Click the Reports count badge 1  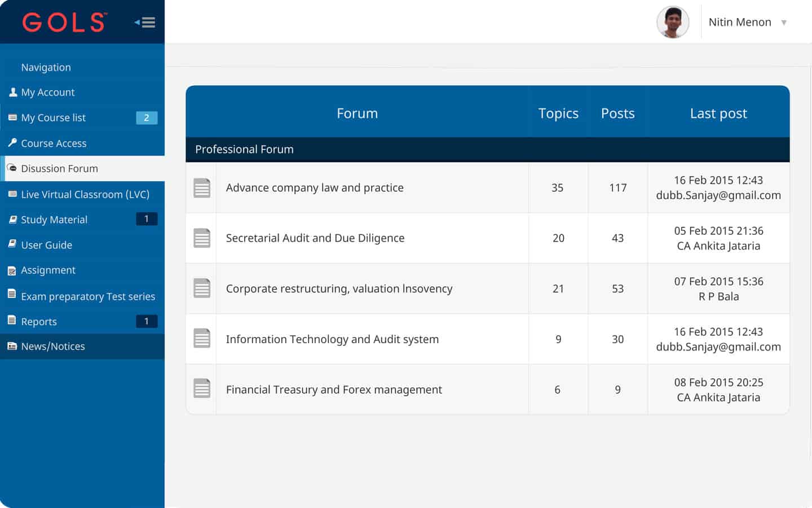(147, 321)
